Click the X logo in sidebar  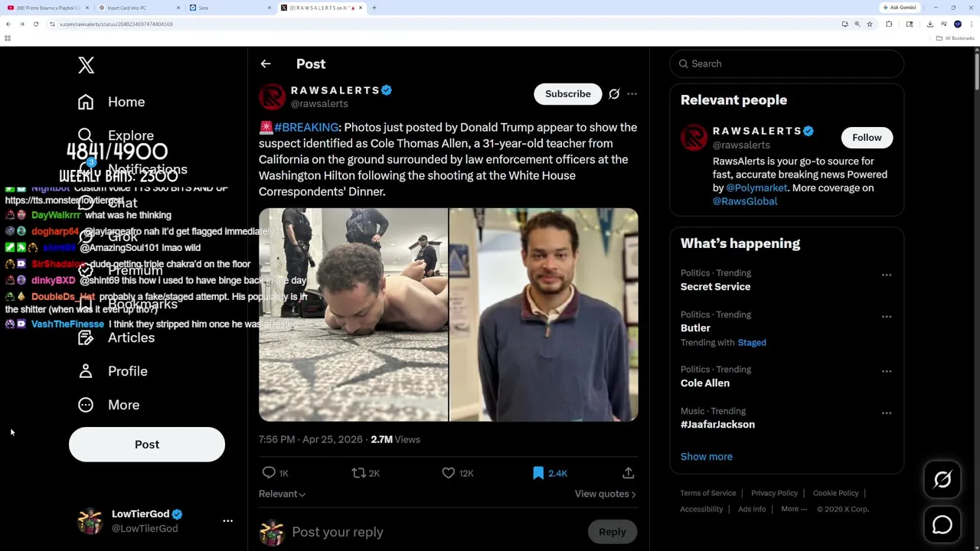coord(86,65)
